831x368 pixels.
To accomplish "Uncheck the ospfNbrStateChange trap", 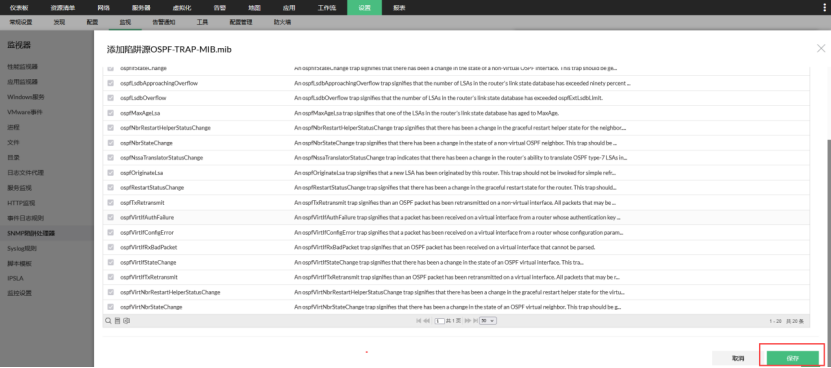I will pyautogui.click(x=111, y=143).
